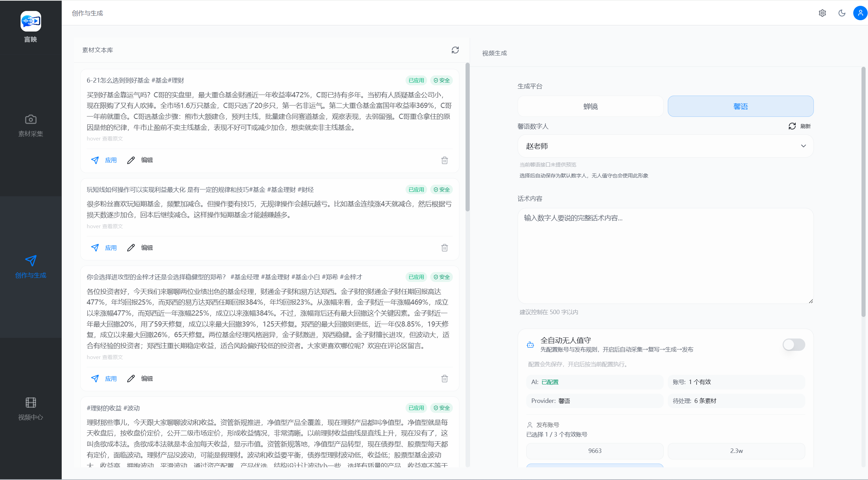Refresh the 素材文本库 list
This screenshot has width=868, height=480.
tap(455, 50)
